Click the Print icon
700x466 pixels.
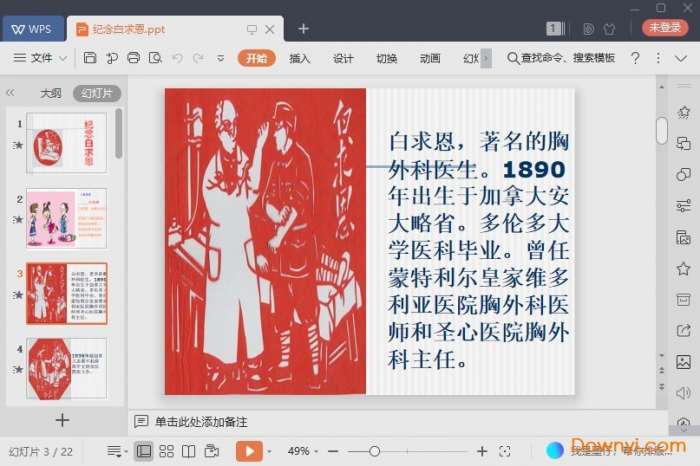[133, 58]
